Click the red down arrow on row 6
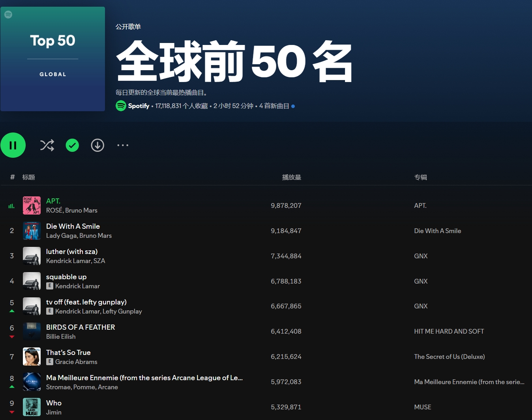 point(12,337)
